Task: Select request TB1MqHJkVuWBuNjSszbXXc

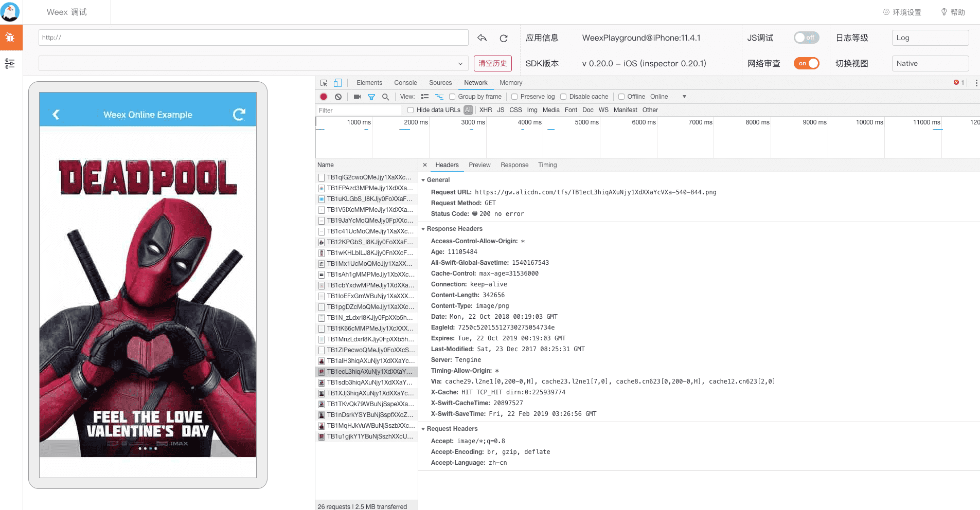Action: pos(366,426)
